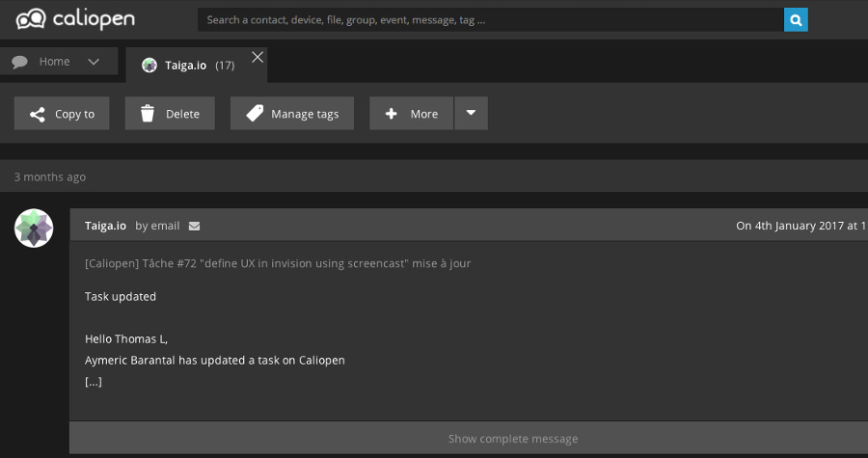Click the "by email" label
868x458 pixels.
pos(157,226)
